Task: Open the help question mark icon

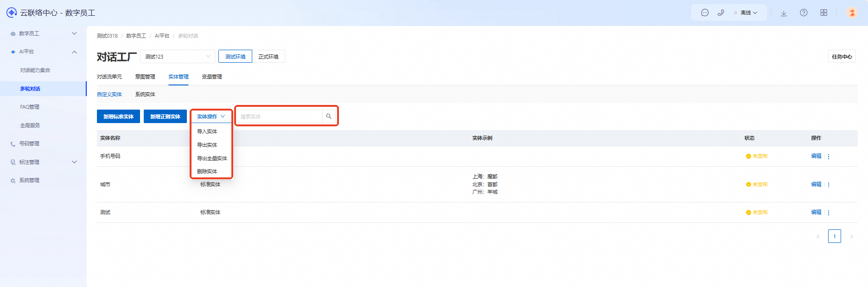Action: [804, 13]
